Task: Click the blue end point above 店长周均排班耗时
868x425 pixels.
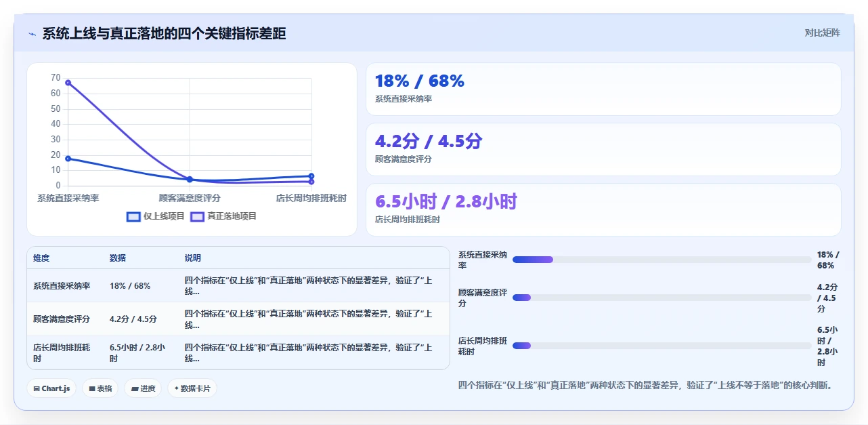Action: click(x=311, y=176)
